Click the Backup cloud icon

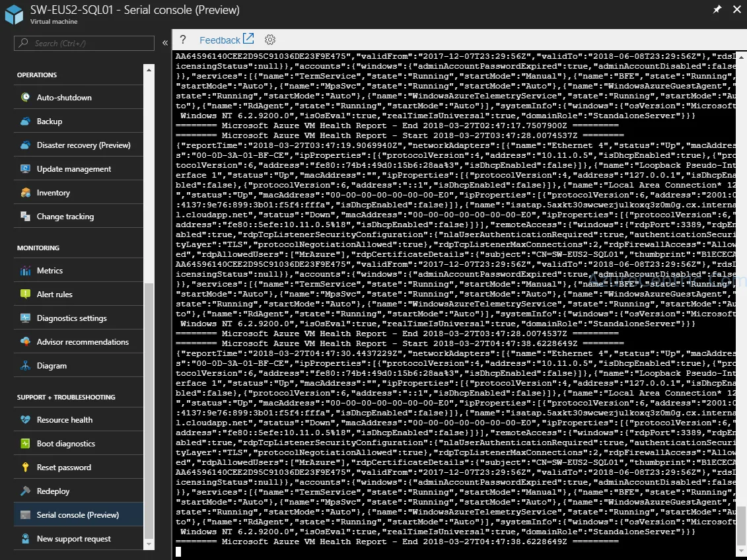click(x=25, y=121)
